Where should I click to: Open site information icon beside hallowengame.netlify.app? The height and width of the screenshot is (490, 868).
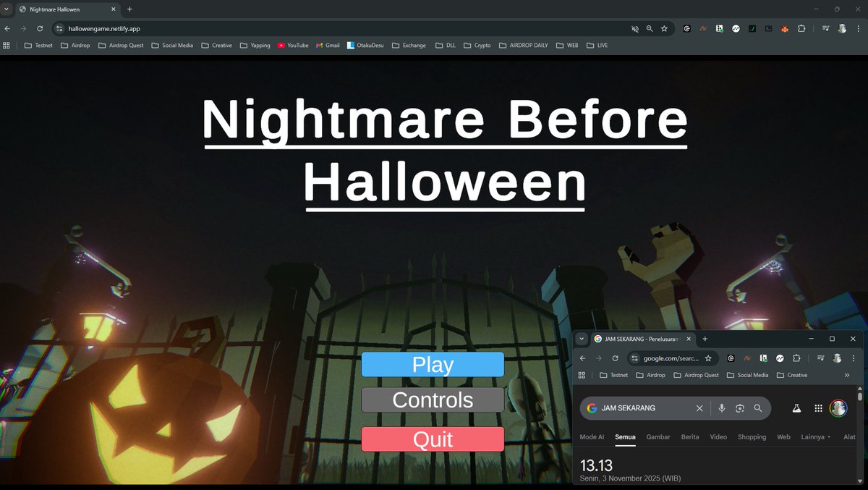(x=60, y=28)
